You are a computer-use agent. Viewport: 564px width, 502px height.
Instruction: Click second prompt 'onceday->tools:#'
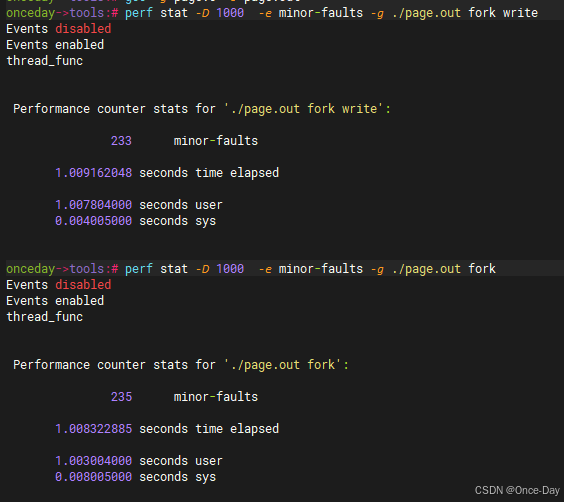[62, 269]
